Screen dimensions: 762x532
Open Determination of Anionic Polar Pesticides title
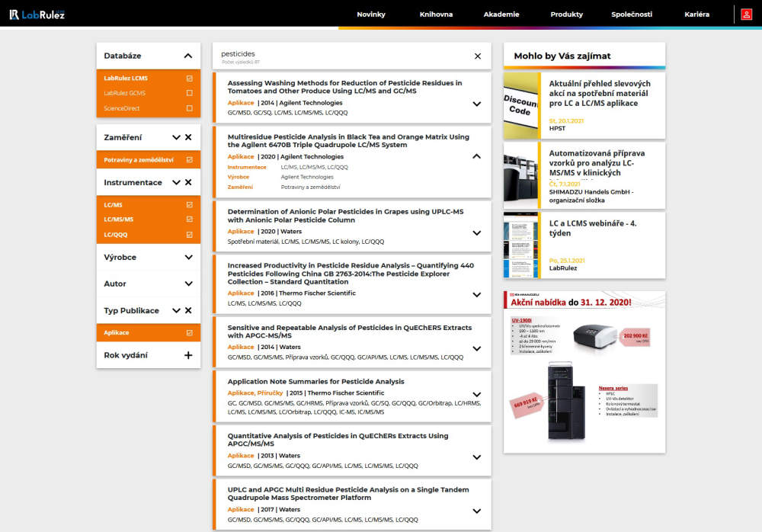pyautogui.click(x=345, y=216)
